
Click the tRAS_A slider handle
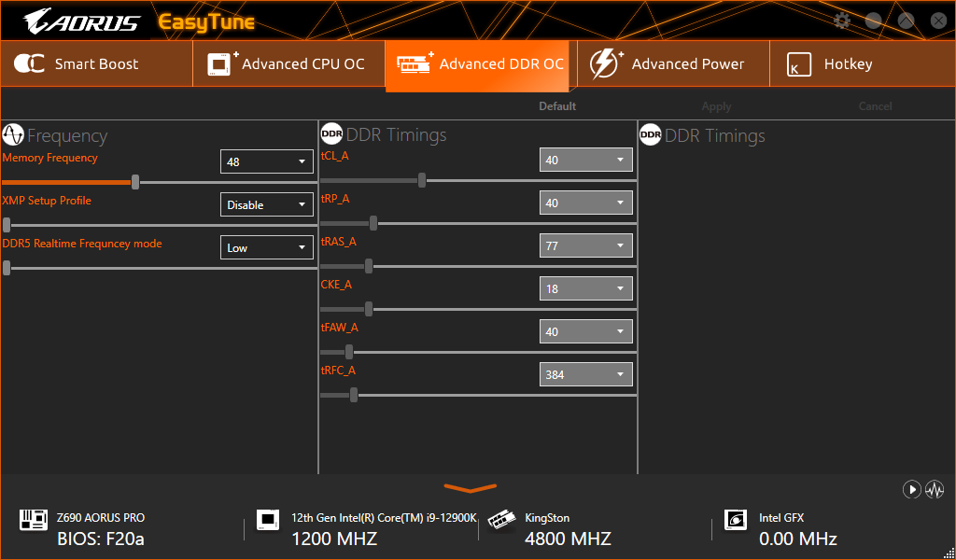tap(369, 266)
